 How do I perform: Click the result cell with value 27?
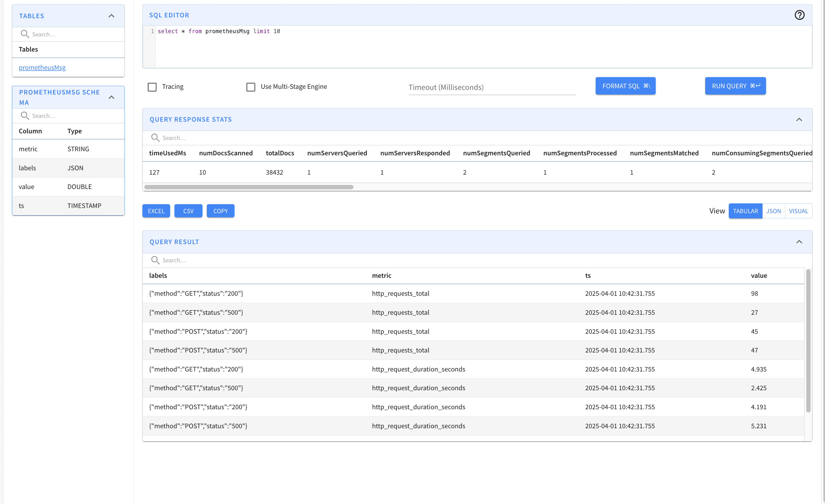point(754,313)
